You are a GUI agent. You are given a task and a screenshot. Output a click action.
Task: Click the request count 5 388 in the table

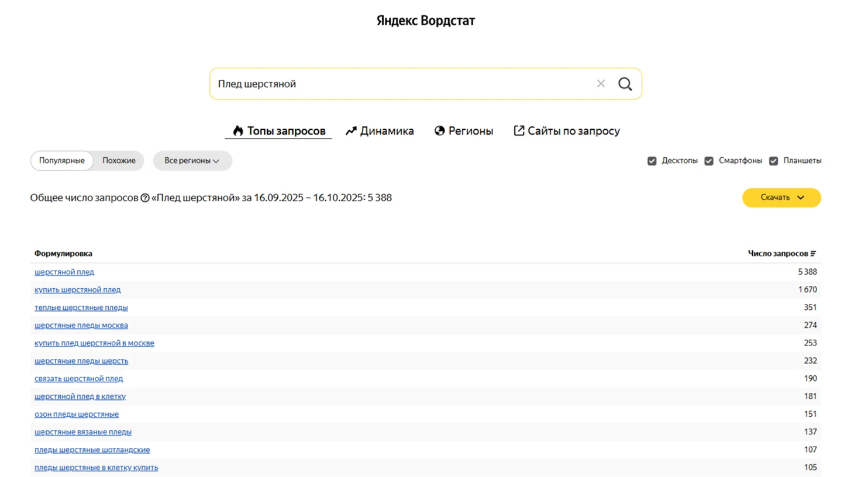[808, 272]
